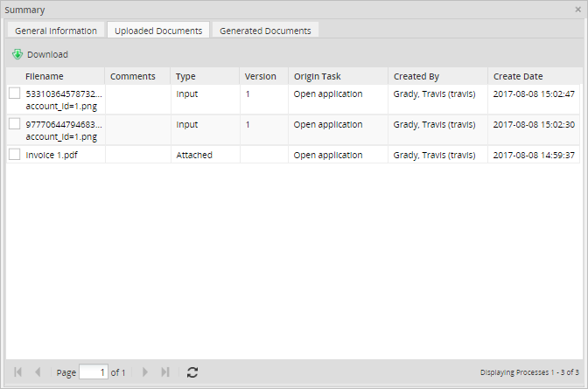Go to the previous page arrow
The height and width of the screenshot is (389, 588).
pyautogui.click(x=38, y=372)
